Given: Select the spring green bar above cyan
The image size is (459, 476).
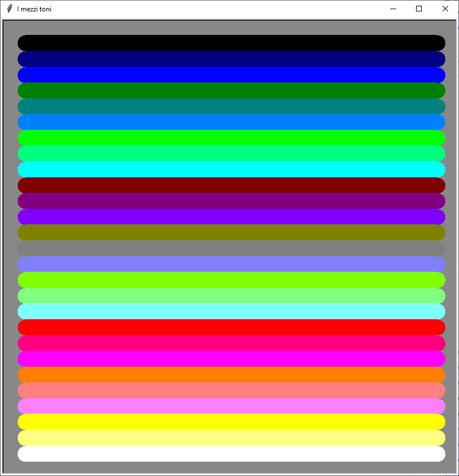Looking at the screenshot, I should click(231, 153).
